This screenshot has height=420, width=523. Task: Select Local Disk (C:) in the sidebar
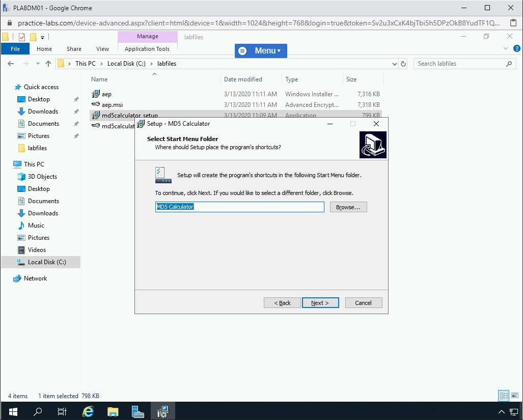click(x=46, y=262)
